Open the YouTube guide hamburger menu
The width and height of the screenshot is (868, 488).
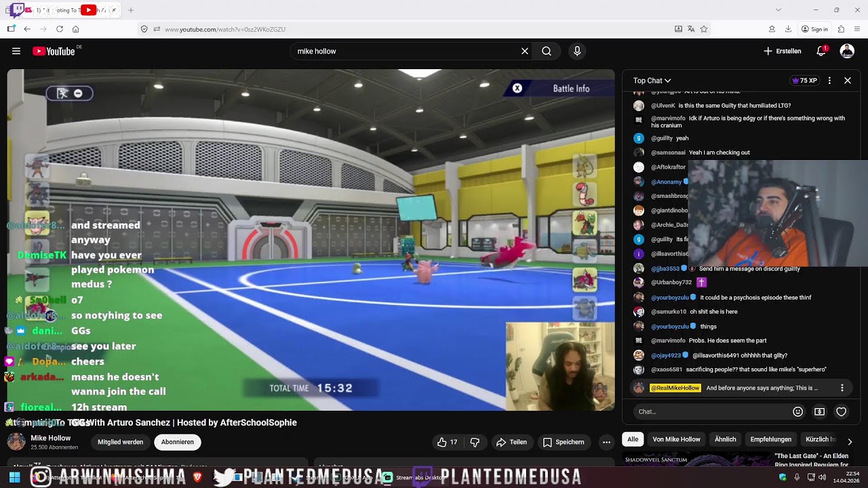click(16, 51)
